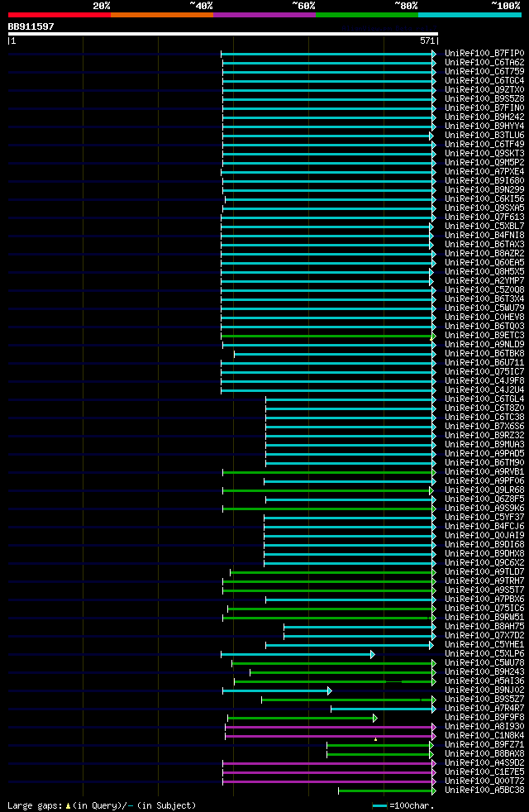Select the UniRef100_Q9SKT3 label

(x=484, y=153)
